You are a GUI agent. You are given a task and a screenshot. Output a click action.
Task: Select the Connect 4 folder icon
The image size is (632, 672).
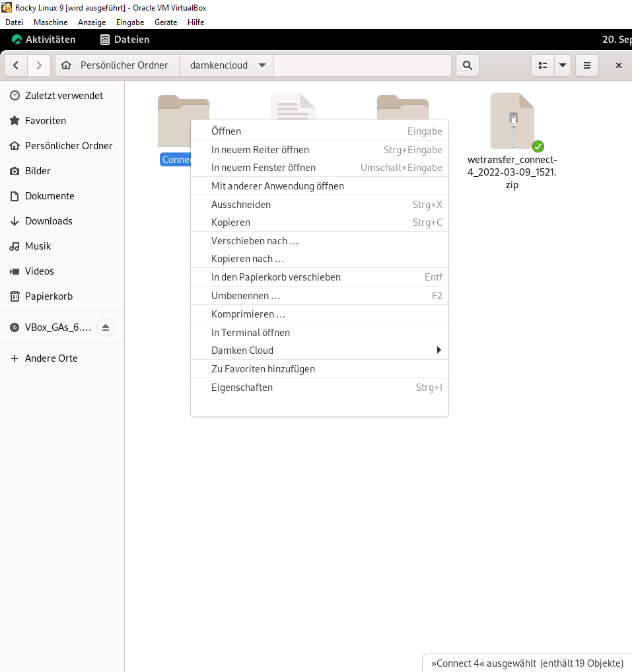click(x=174, y=121)
